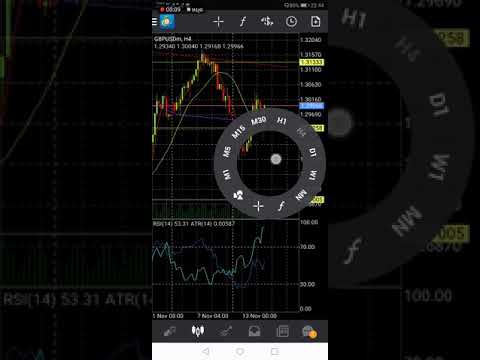Enable crosshair from the radial menu

pos(258,206)
